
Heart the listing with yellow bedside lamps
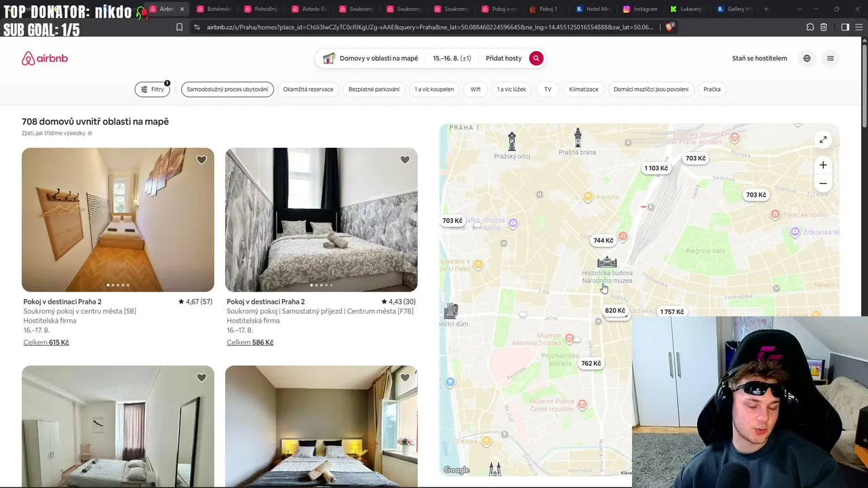coord(405,378)
